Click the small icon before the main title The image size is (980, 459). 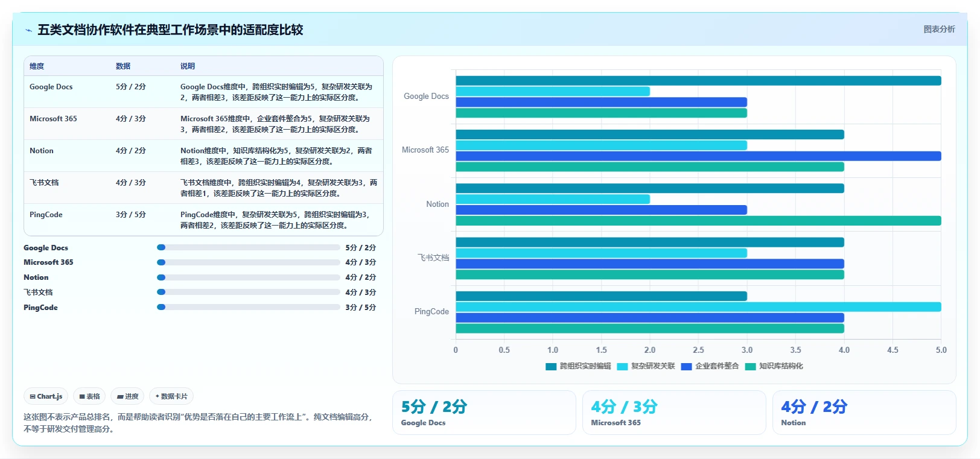[28, 30]
